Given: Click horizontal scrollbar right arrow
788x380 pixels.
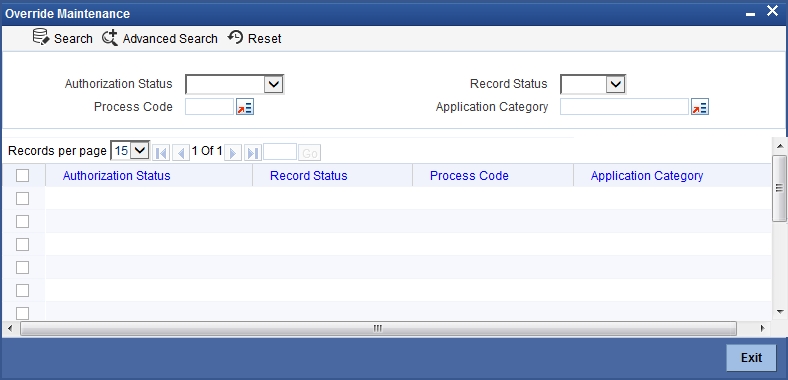Looking at the screenshot, I should pyautogui.click(x=762, y=329).
